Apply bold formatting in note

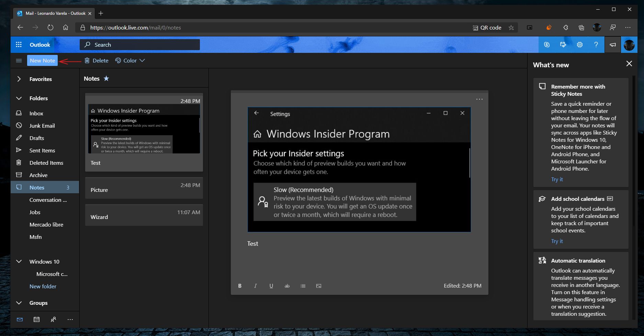coord(240,286)
